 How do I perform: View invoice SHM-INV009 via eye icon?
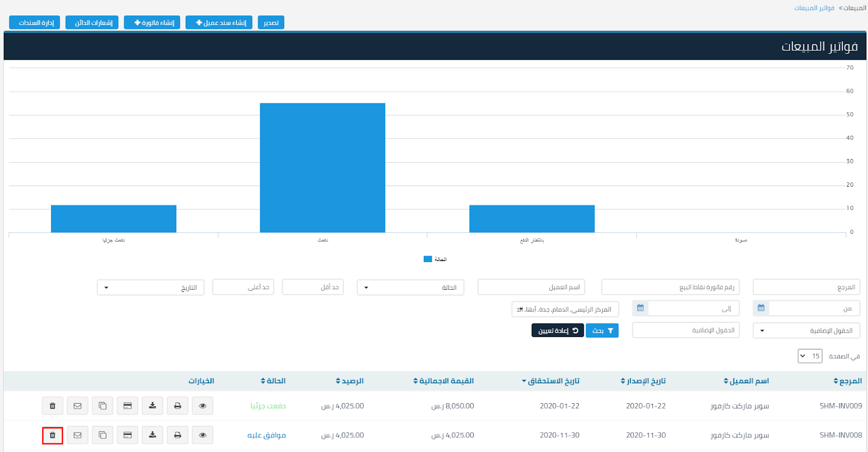click(202, 406)
